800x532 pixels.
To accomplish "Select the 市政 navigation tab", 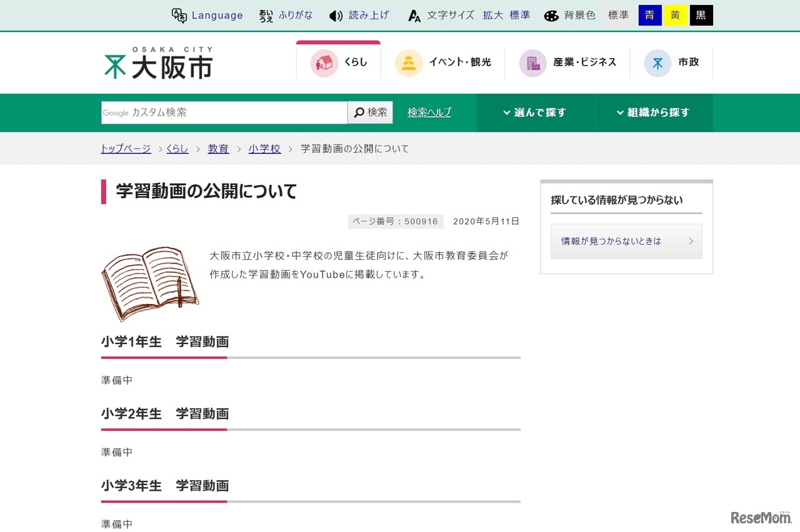I will tap(672, 62).
